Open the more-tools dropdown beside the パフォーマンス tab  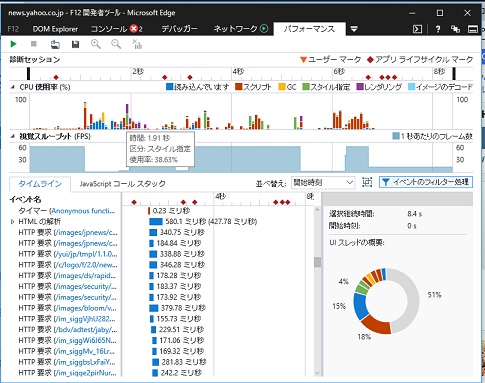(354, 29)
